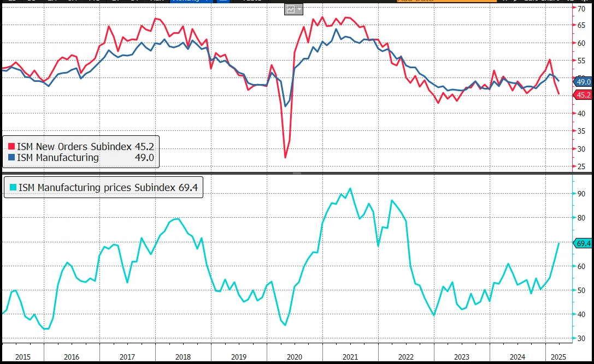
Task: Click the 25 tick on the ISM Manufacturing axis
Action: point(581,166)
